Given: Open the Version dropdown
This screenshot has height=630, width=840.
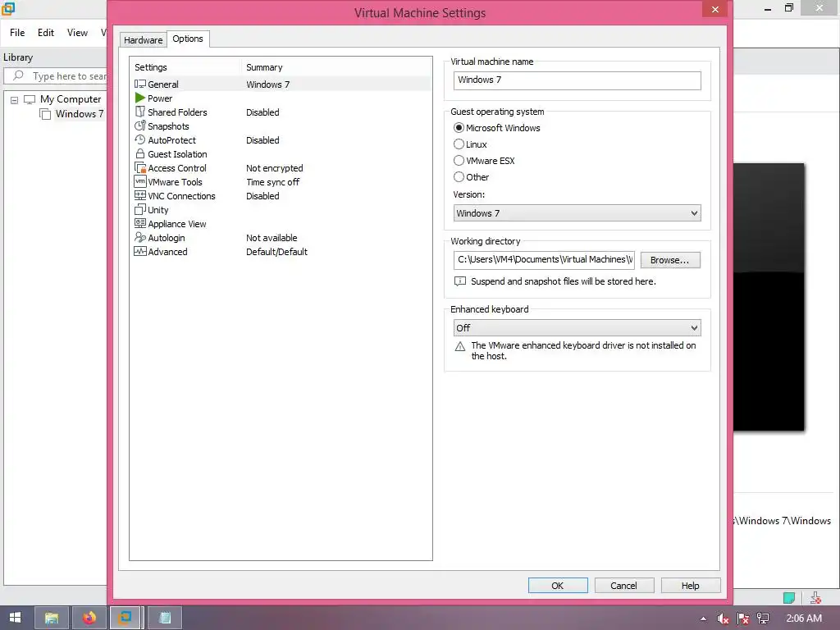Looking at the screenshot, I should pyautogui.click(x=577, y=213).
